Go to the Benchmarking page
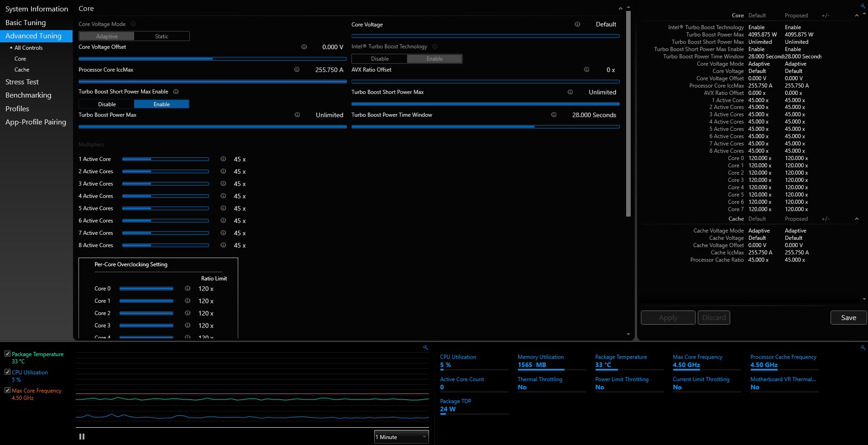Viewport: 868px width, 445px height. 28,95
